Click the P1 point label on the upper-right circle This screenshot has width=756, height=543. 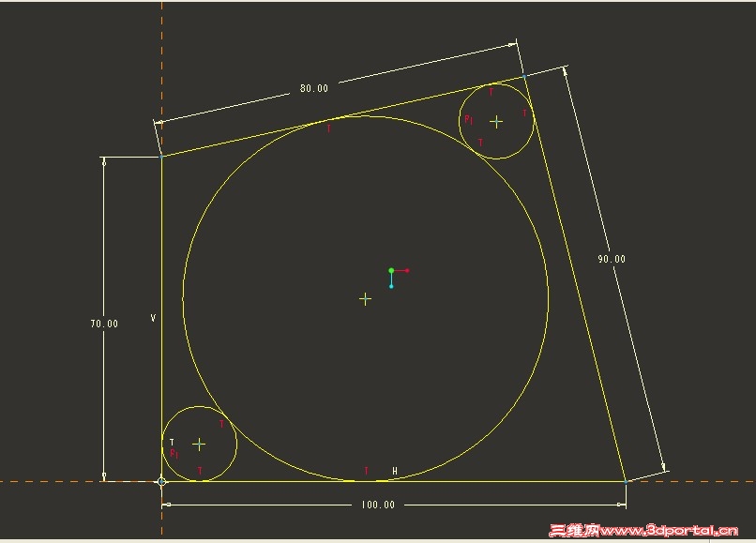(x=467, y=120)
